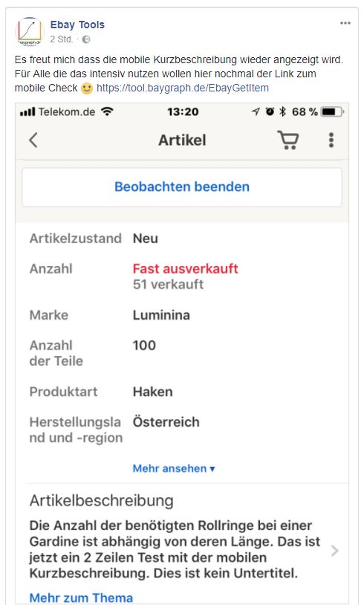
Task: Open the vertical three-dot menu
Action: [331, 140]
